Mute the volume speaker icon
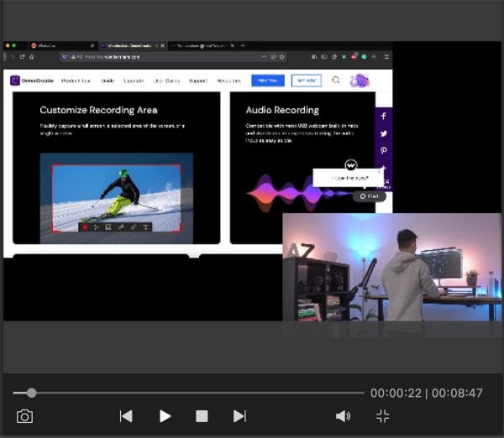 (343, 416)
